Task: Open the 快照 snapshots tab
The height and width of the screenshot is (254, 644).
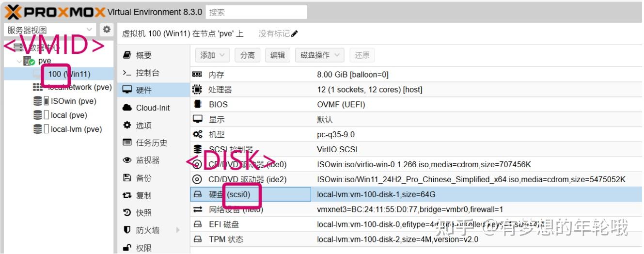Action: coord(143,213)
